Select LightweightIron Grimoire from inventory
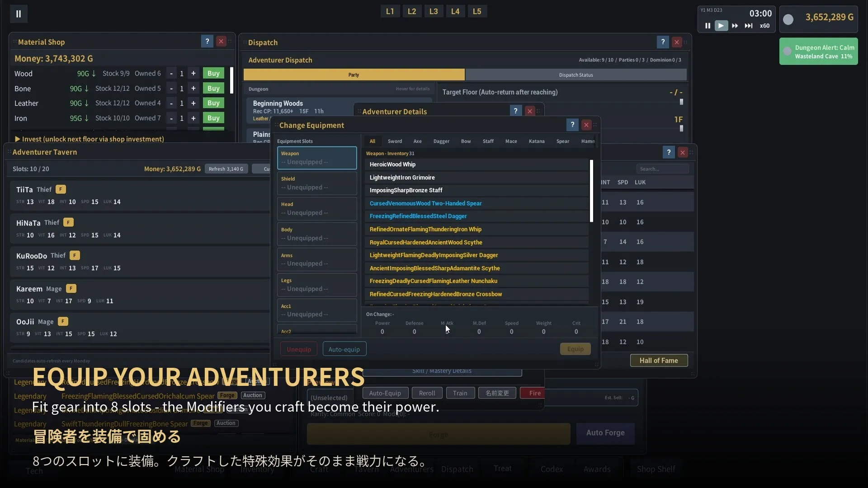 coord(476,178)
